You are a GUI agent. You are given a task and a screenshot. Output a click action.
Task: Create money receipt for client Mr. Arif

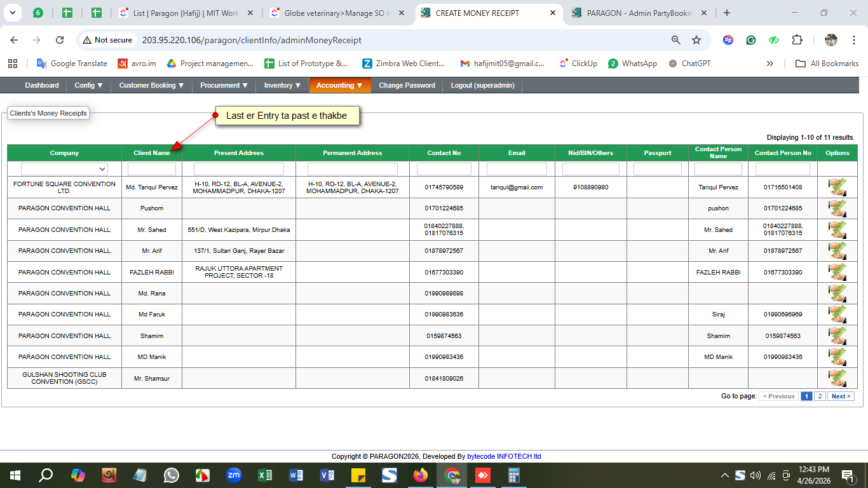pyautogui.click(x=837, y=251)
